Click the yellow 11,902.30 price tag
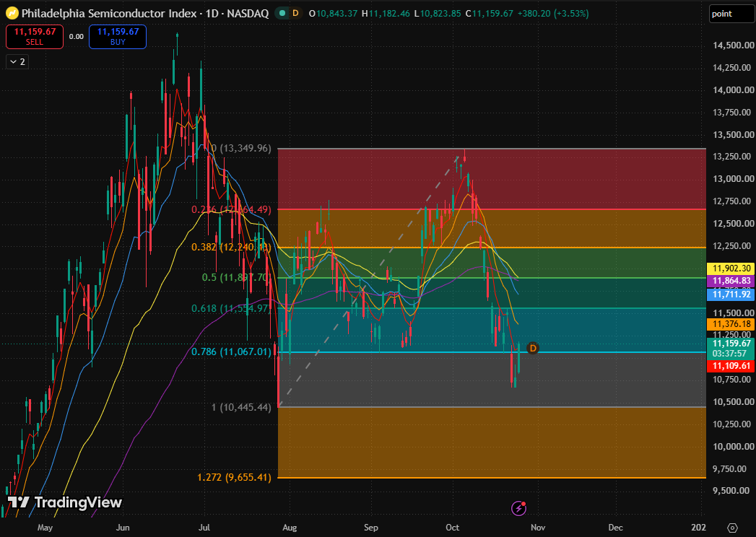 [x=731, y=268]
